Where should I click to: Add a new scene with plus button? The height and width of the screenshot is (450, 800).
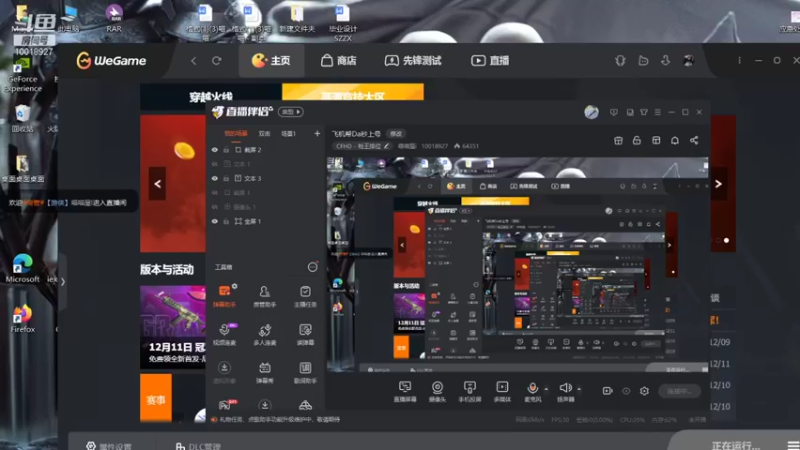tap(317, 134)
